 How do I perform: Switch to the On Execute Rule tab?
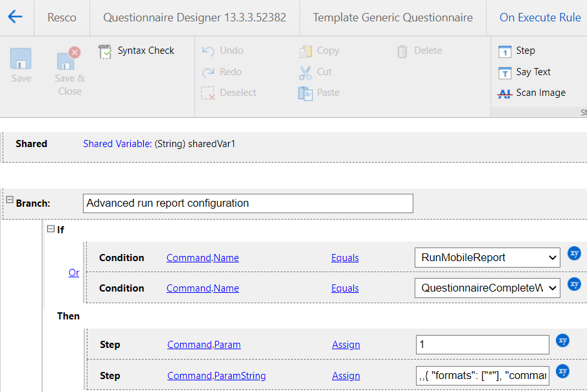(x=540, y=17)
